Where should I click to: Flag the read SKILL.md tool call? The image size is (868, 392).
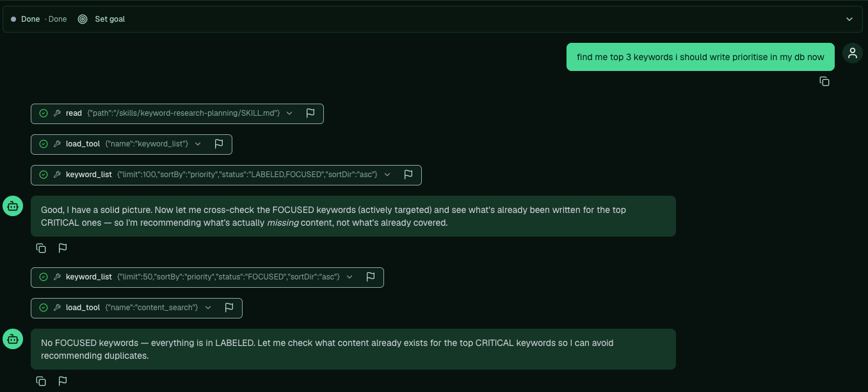310,113
